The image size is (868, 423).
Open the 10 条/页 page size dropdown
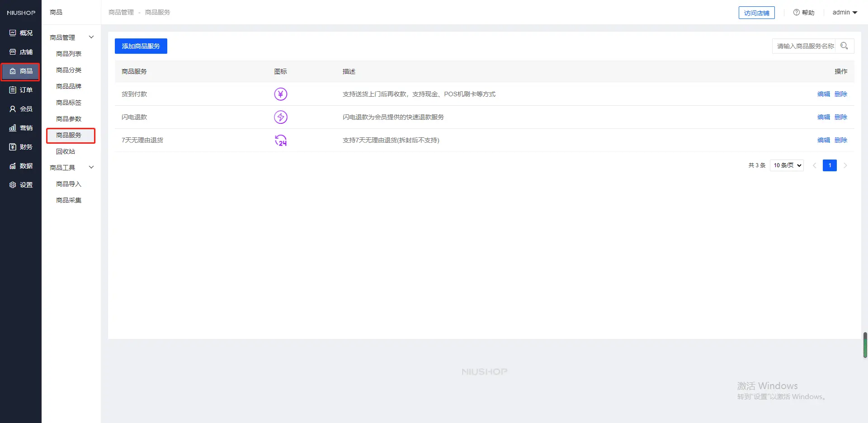[x=787, y=165]
